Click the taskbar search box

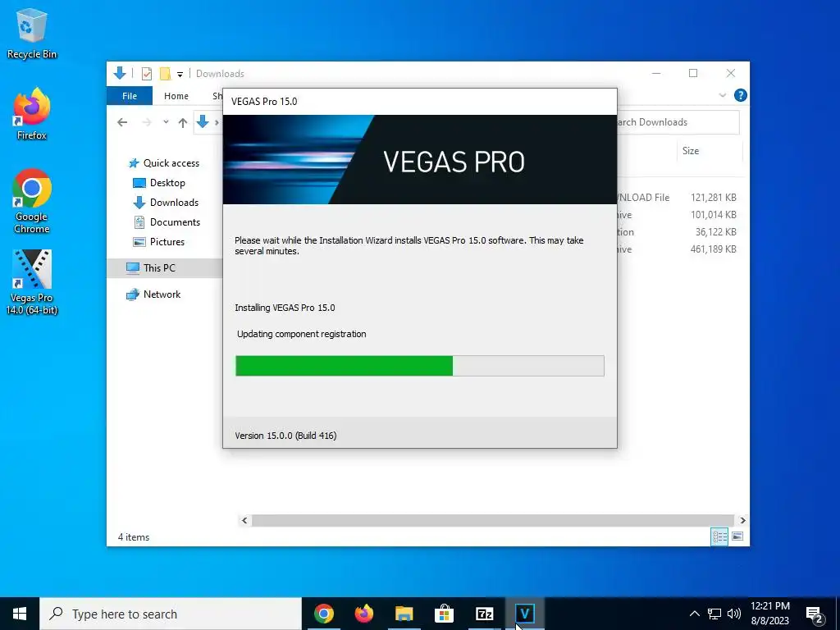tap(171, 614)
